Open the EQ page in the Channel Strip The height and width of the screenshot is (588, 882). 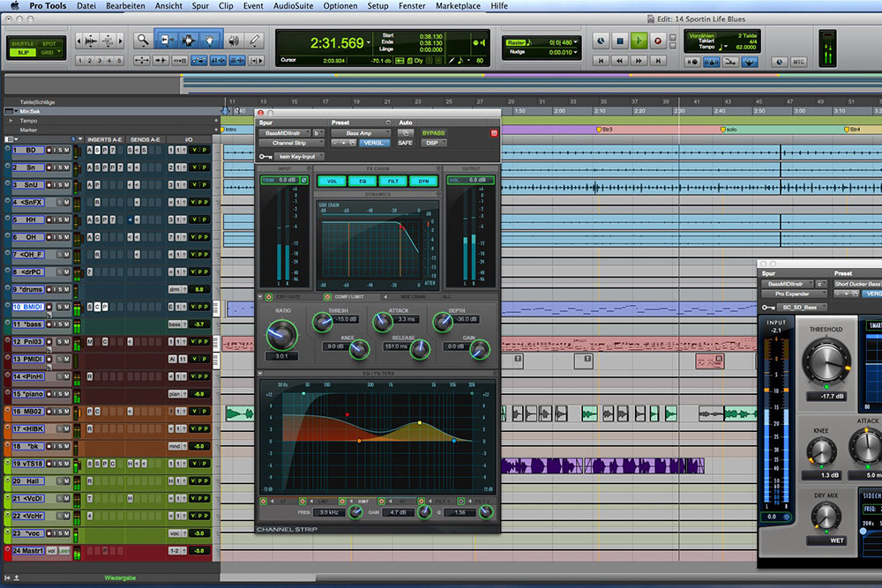point(362,181)
